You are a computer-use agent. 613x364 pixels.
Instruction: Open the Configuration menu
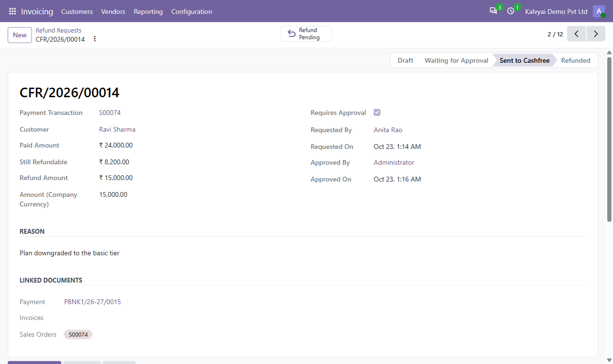tap(192, 11)
